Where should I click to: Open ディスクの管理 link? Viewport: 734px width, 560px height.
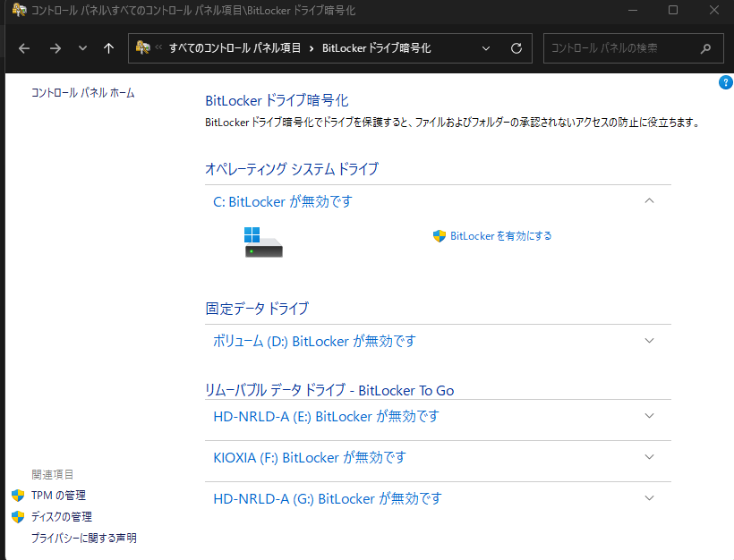coord(61,517)
